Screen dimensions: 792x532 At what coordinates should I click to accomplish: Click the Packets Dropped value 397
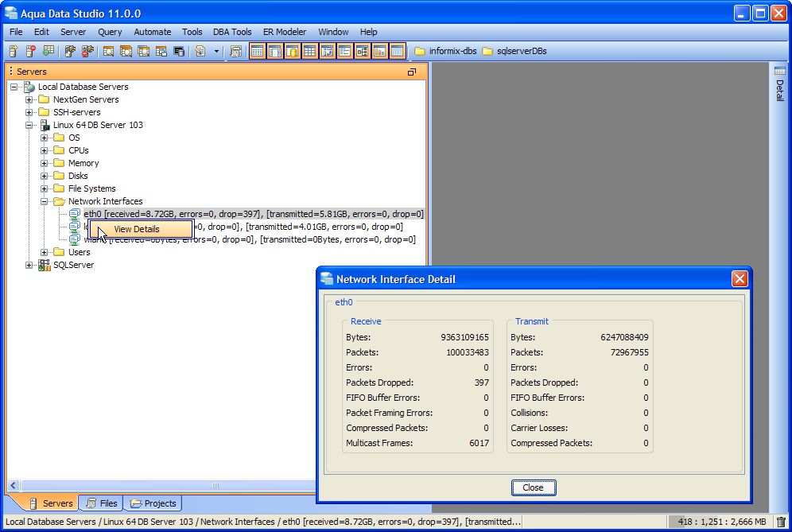481,383
